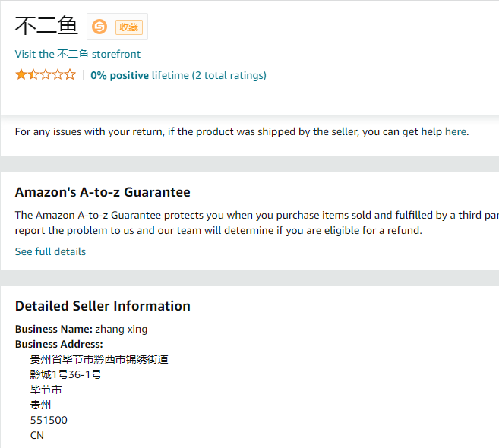Click the first filled orange star

(21, 74)
